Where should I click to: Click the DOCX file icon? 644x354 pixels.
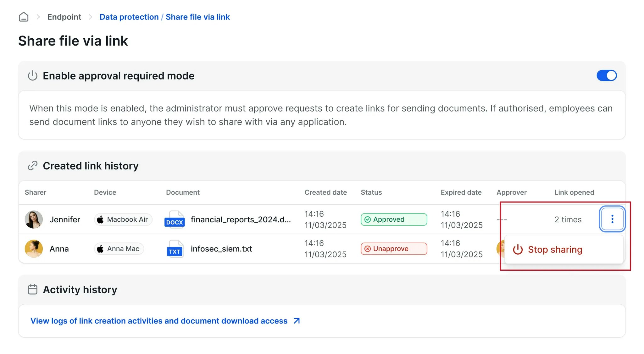[175, 219]
